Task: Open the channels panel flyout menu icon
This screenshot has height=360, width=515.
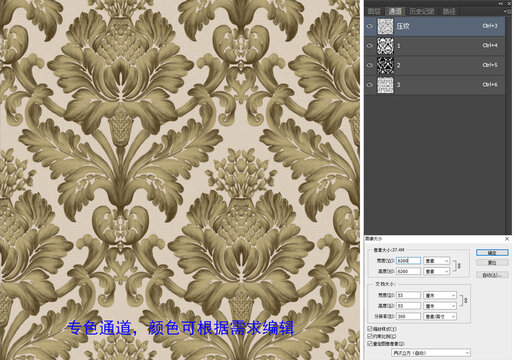Action: coord(508,11)
